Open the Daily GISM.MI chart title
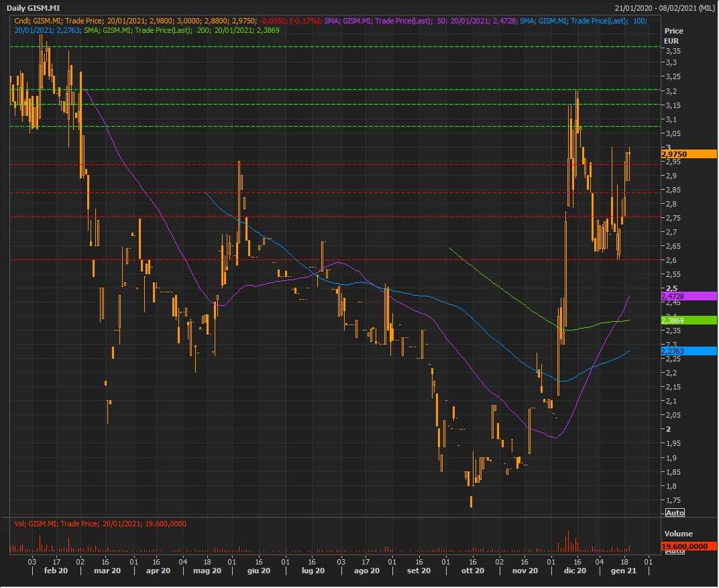719x588 pixels. click(x=33, y=7)
